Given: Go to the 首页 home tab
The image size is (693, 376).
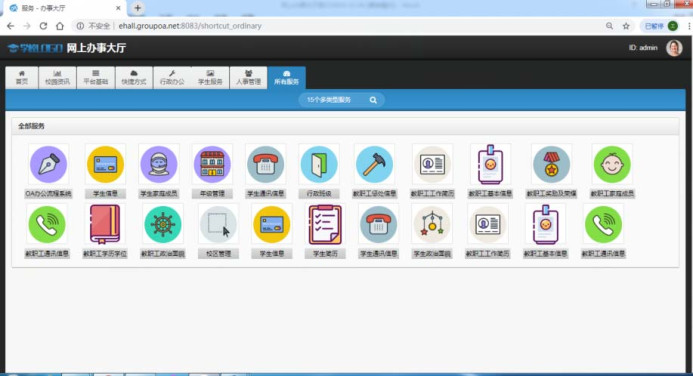Looking at the screenshot, I should (x=22, y=78).
